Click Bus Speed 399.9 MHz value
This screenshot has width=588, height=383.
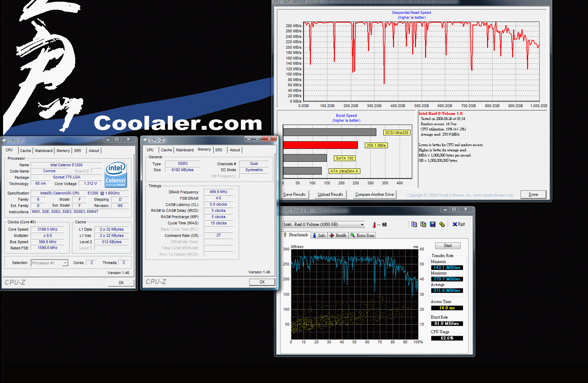click(x=48, y=242)
